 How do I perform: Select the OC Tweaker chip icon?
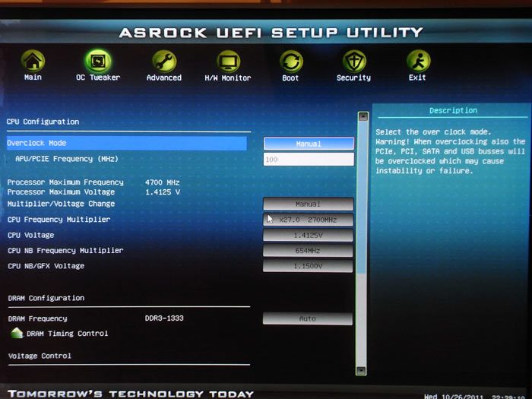click(x=98, y=62)
